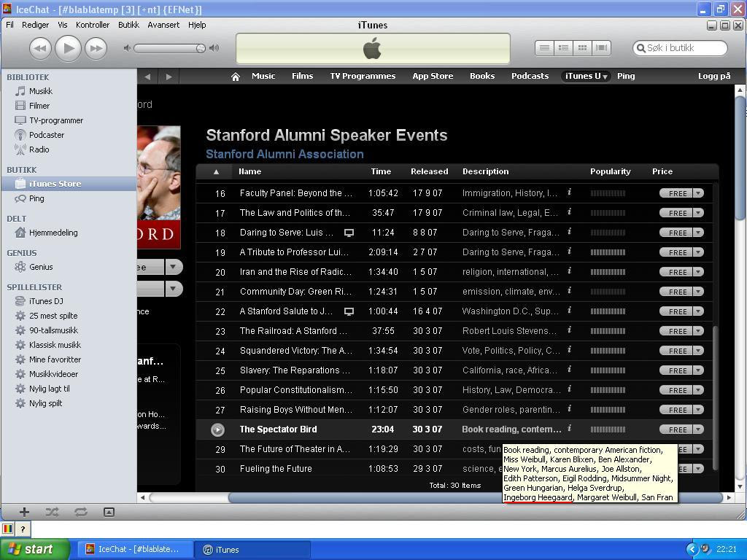Screen dimensions: 747x560
Task: Show info for Daring to Serve: Luis
Action: [569, 232]
